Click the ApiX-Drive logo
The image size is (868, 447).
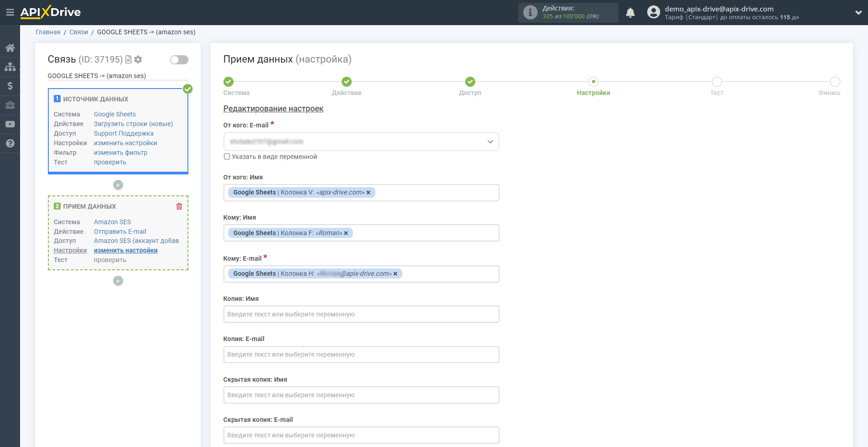tap(50, 12)
